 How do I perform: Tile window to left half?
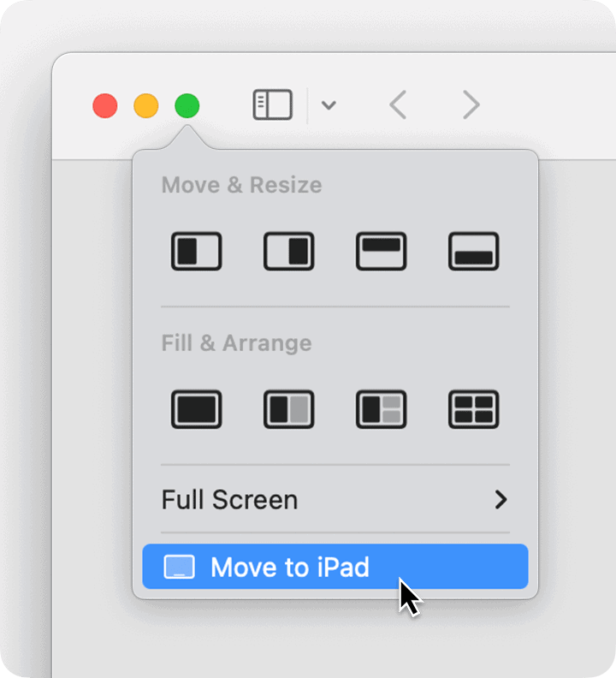(197, 252)
